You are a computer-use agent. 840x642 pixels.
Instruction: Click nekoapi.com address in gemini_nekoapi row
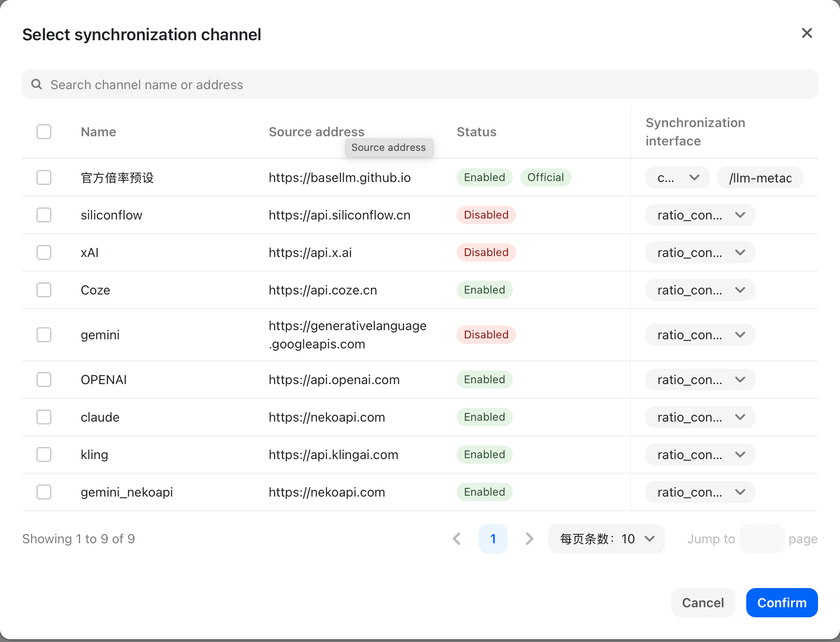pyautogui.click(x=327, y=492)
